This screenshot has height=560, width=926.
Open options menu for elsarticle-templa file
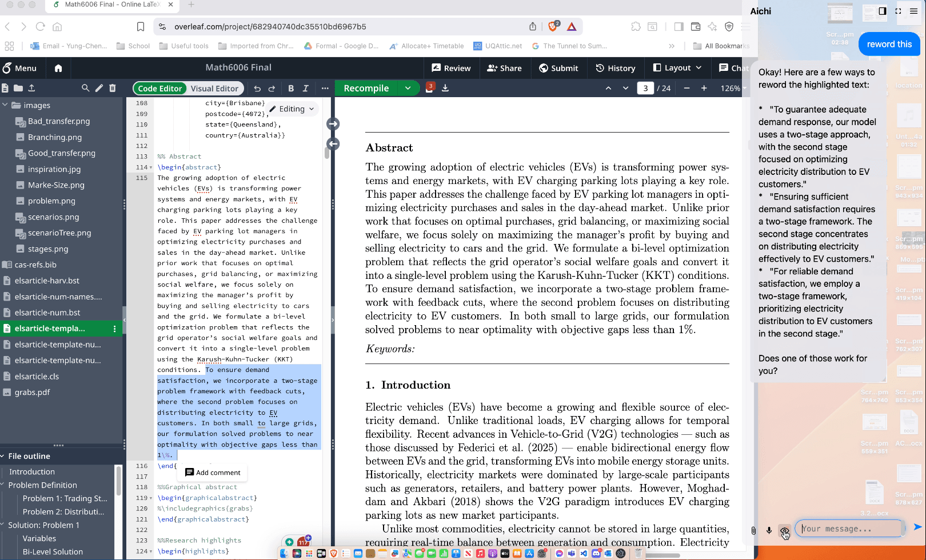coord(115,329)
